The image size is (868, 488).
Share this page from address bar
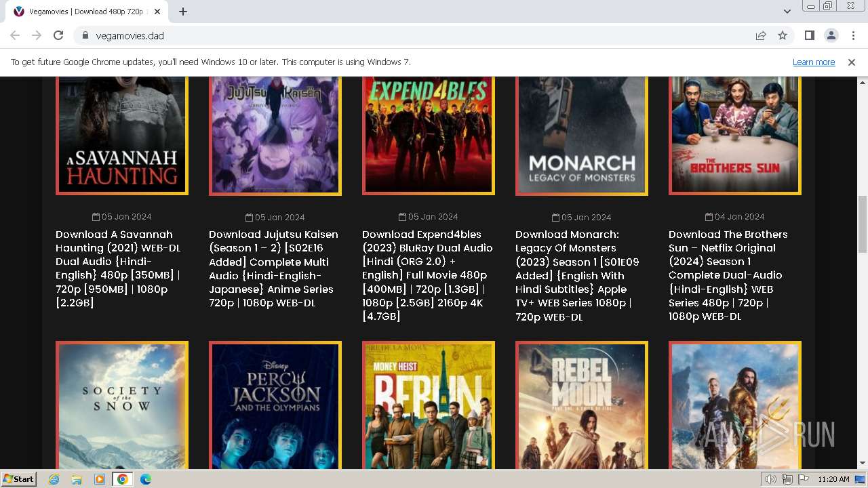[x=761, y=35]
